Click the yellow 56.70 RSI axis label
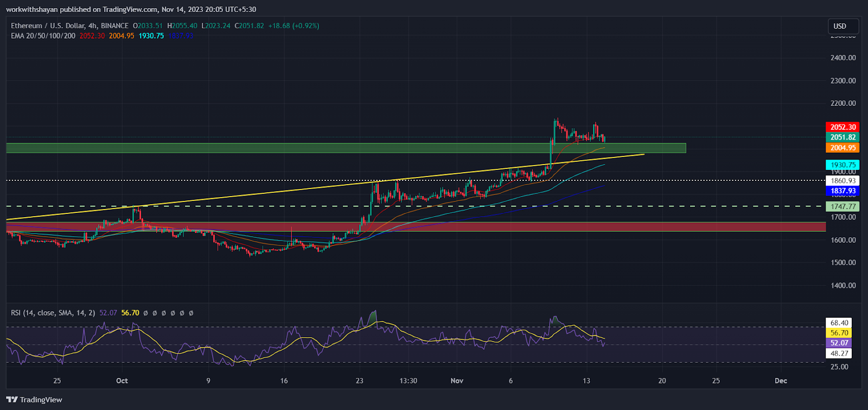This screenshot has width=868, height=410. coord(839,333)
